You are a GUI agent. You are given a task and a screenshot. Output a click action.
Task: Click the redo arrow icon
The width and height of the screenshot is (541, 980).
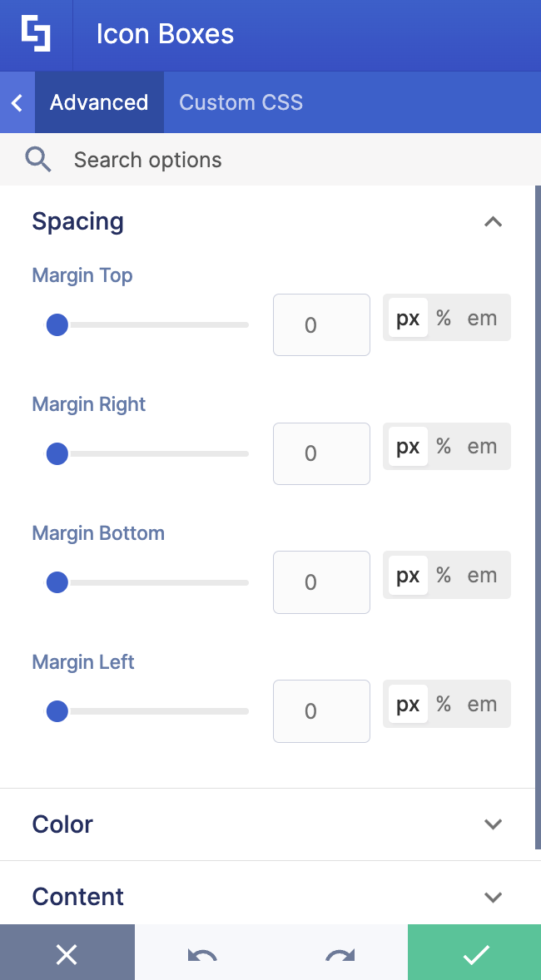(x=340, y=954)
